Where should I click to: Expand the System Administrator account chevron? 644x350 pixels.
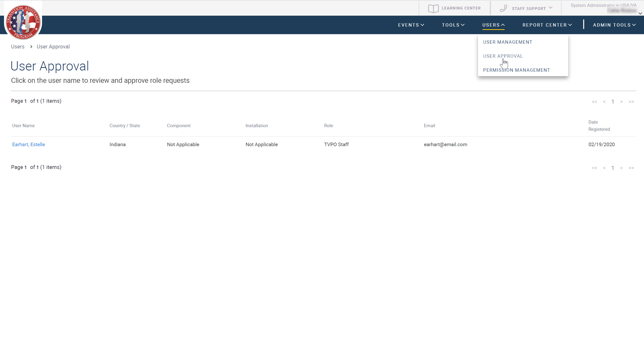(x=640, y=14)
